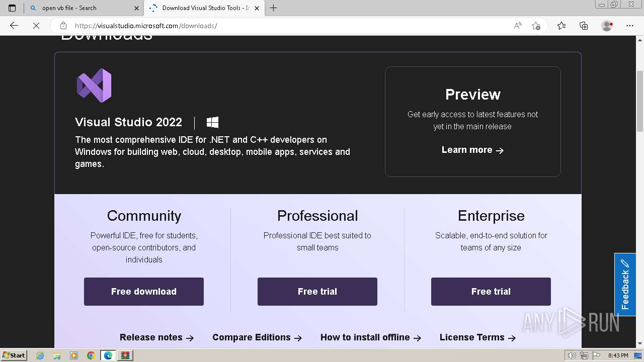Click the Visual Studio 2022 title text

pos(128,122)
